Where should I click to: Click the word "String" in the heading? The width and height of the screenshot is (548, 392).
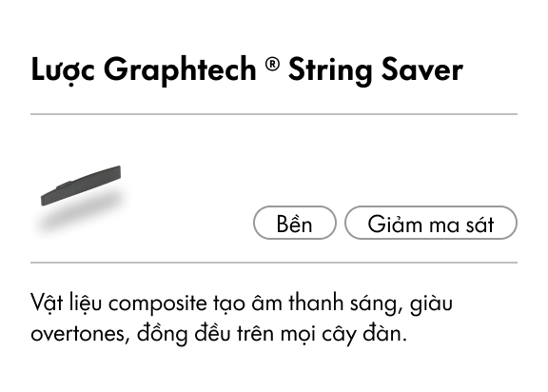click(330, 71)
